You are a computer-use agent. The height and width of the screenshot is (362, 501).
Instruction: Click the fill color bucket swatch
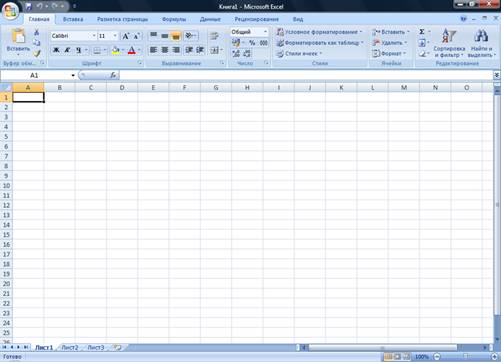pos(116,51)
